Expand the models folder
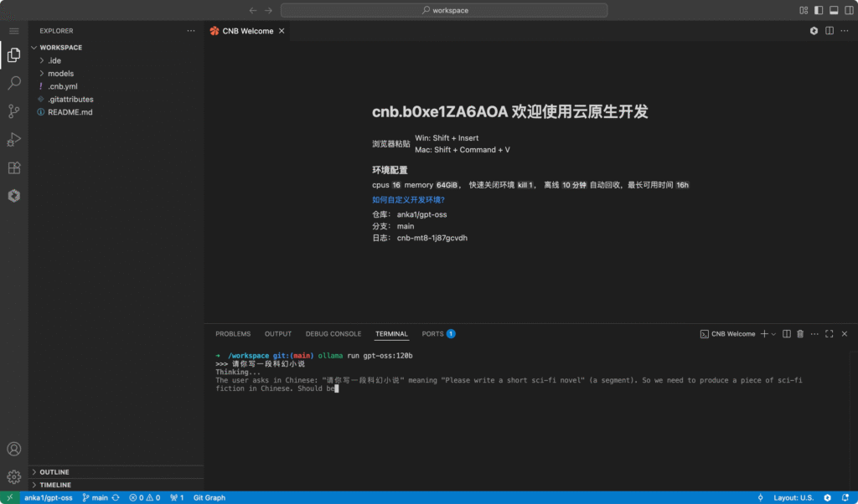Screen dimensions: 858x504 (60, 74)
